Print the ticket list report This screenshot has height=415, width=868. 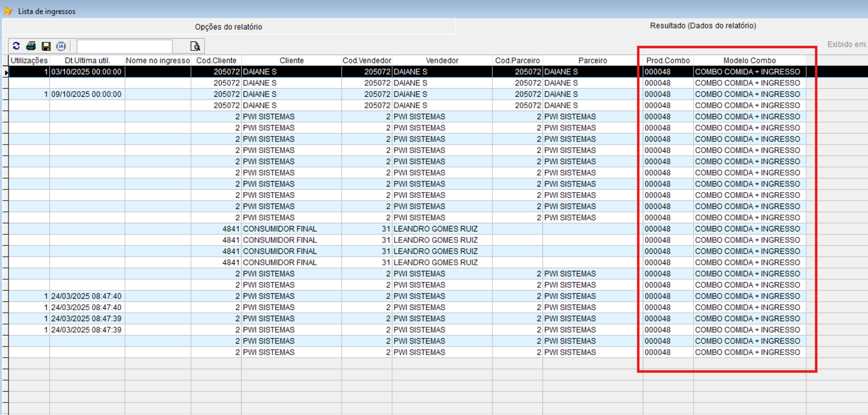(x=31, y=46)
